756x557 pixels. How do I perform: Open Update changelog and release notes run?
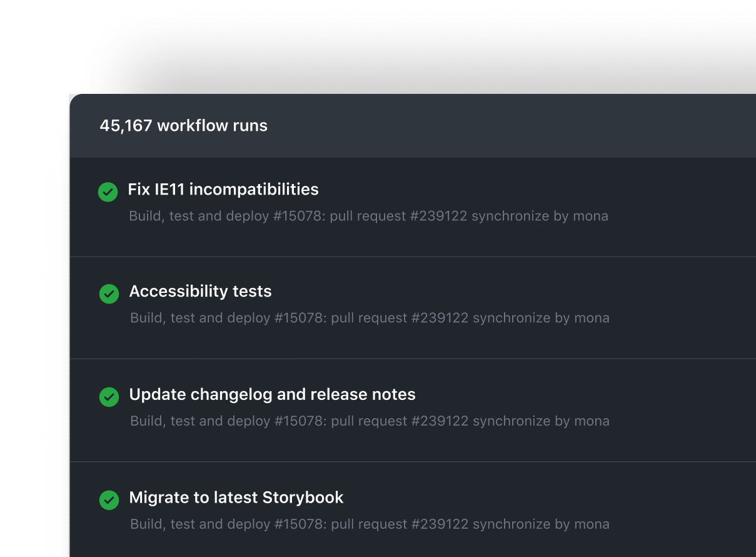272,395
